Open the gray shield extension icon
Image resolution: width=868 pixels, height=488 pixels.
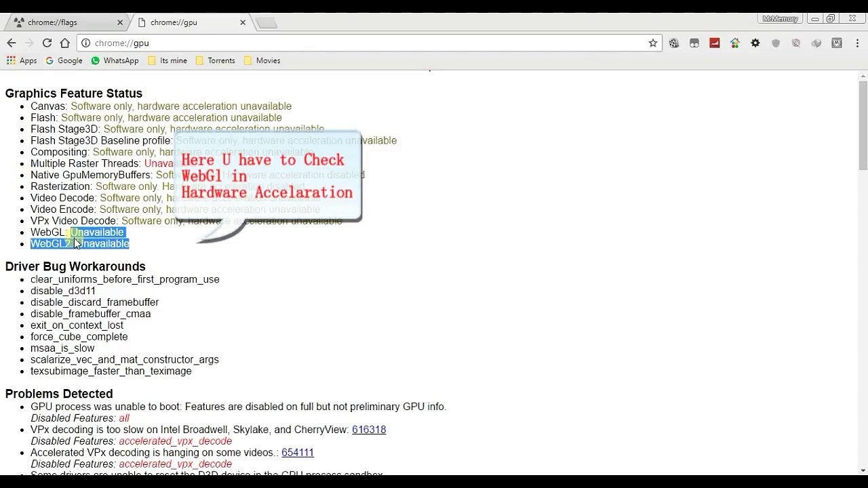(775, 43)
